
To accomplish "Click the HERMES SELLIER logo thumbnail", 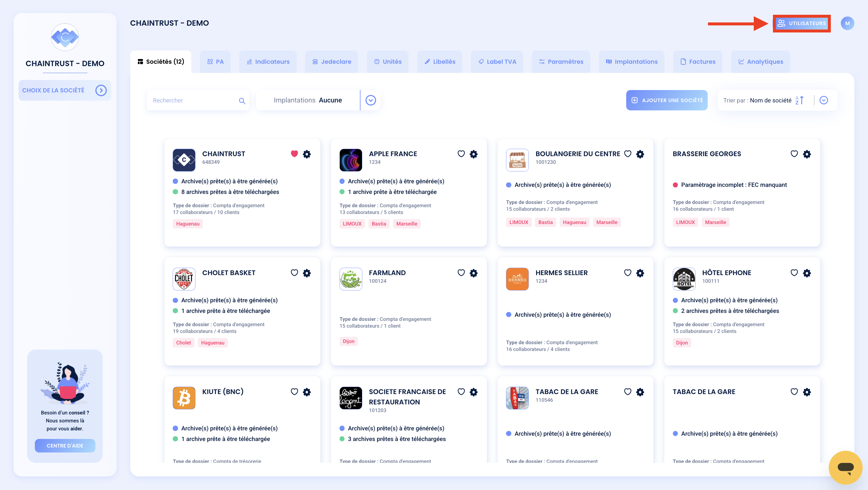I will pos(517,279).
